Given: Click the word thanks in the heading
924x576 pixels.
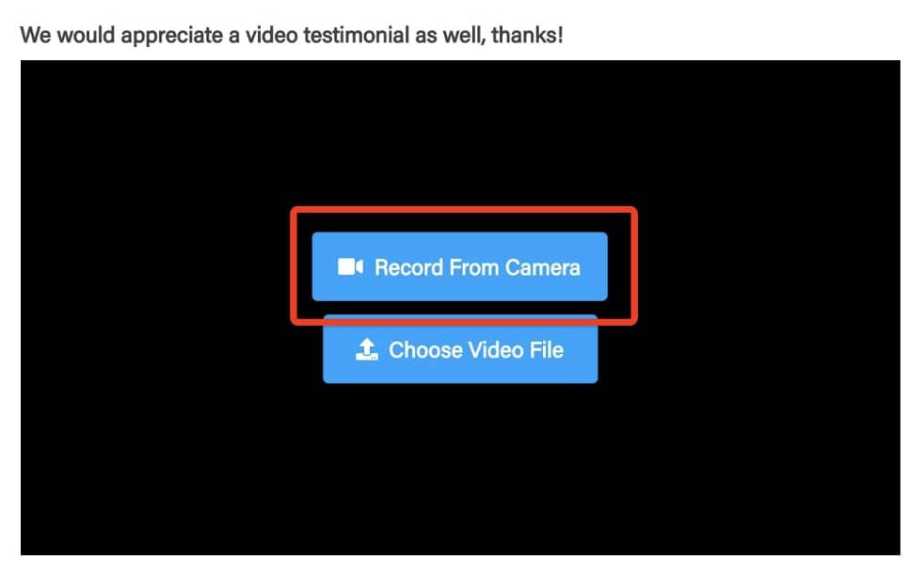Looking at the screenshot, I should pos(527,35).
